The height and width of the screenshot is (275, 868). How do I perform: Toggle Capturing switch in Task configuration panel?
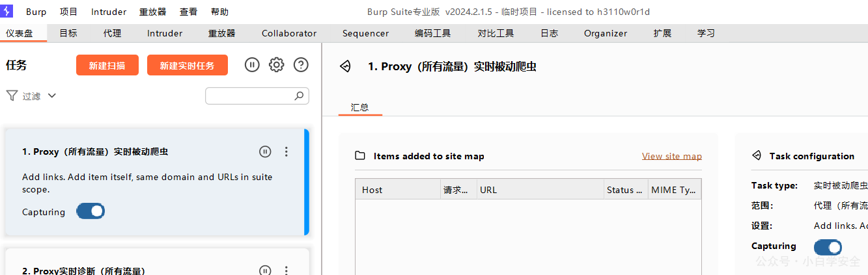pyautogui.click(x=828, y=247)
